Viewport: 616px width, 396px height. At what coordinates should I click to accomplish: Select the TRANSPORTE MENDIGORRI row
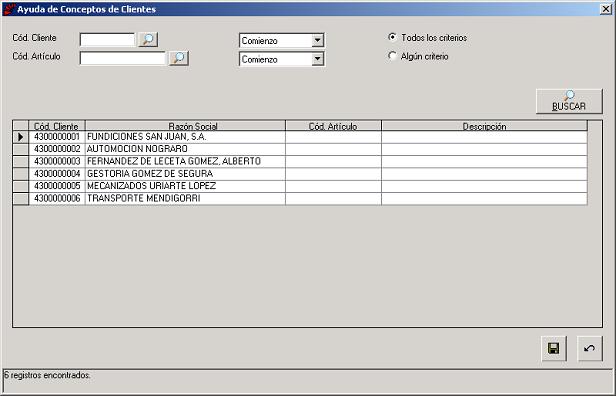(300, 198)
